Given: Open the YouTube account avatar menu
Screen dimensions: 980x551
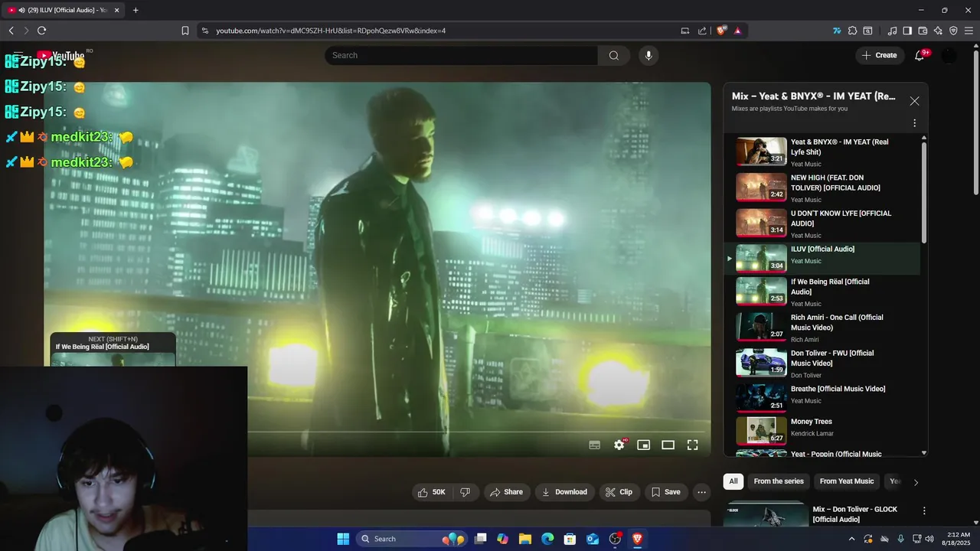Looking at the screenshot, I should [x=949, y=55].
